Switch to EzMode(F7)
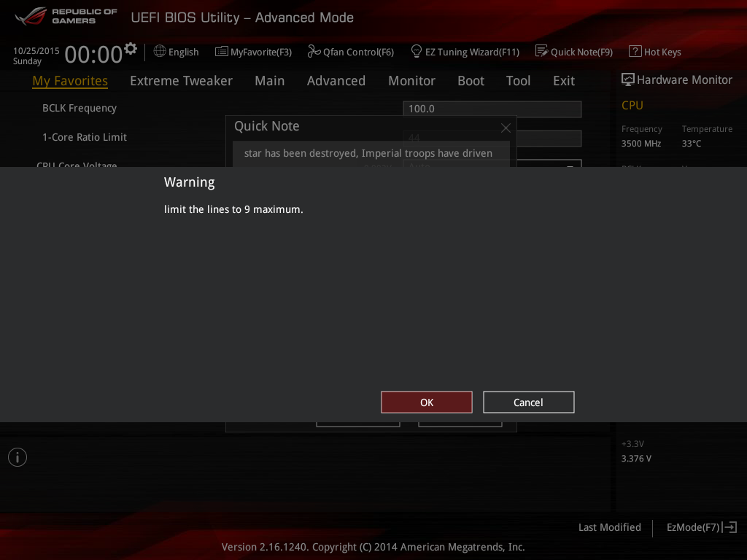 pyautogui.click(x=702, y=527)
